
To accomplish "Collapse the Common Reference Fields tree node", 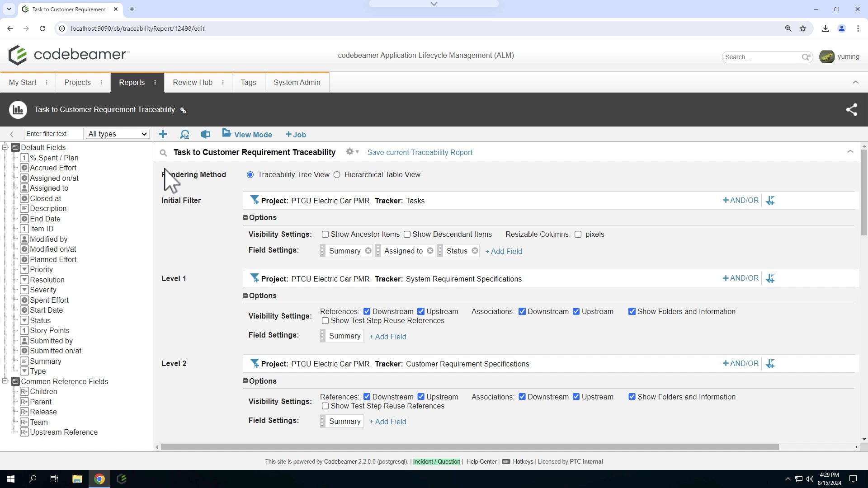I will (5, 381).
